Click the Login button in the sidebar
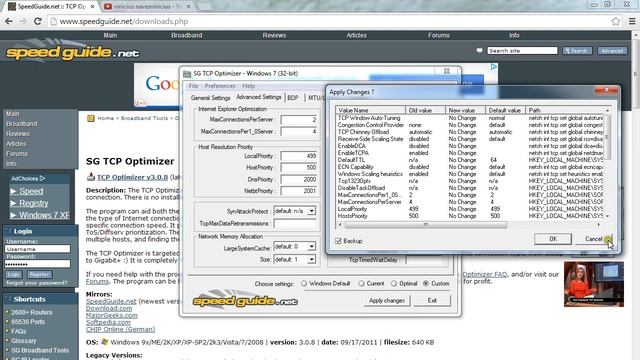 (13, 275)
